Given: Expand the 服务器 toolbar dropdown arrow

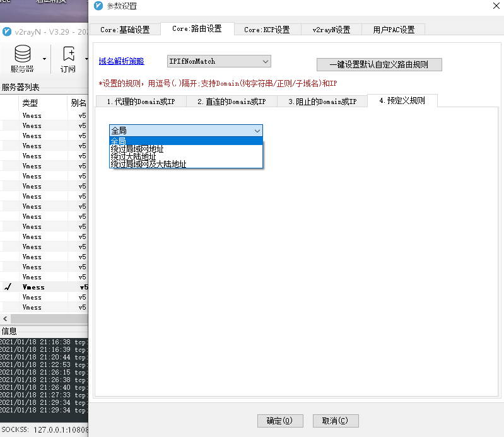Looking at the screenshot, I should (x=44, y=59).
